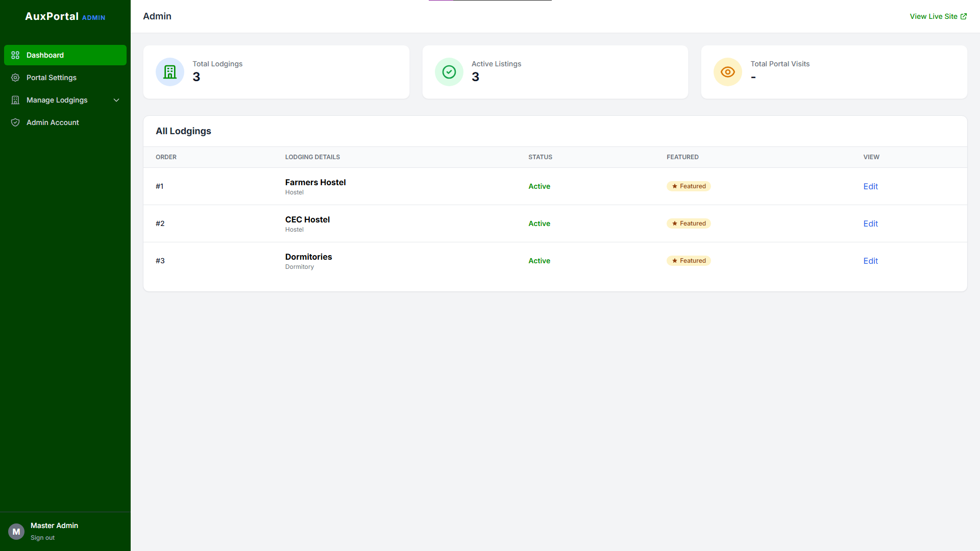Open Admin Account page
The image size is (980, 551).
[65, 122]
